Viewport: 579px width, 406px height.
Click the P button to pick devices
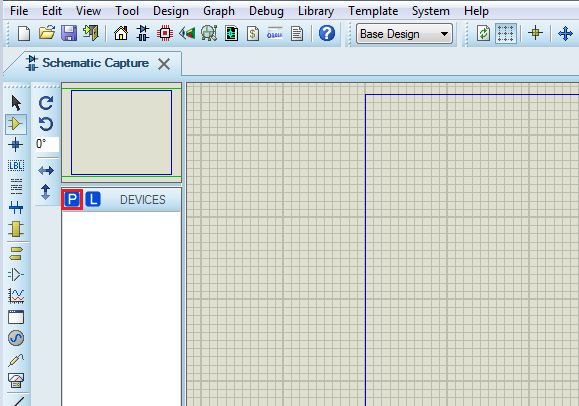tap(72, 199)
